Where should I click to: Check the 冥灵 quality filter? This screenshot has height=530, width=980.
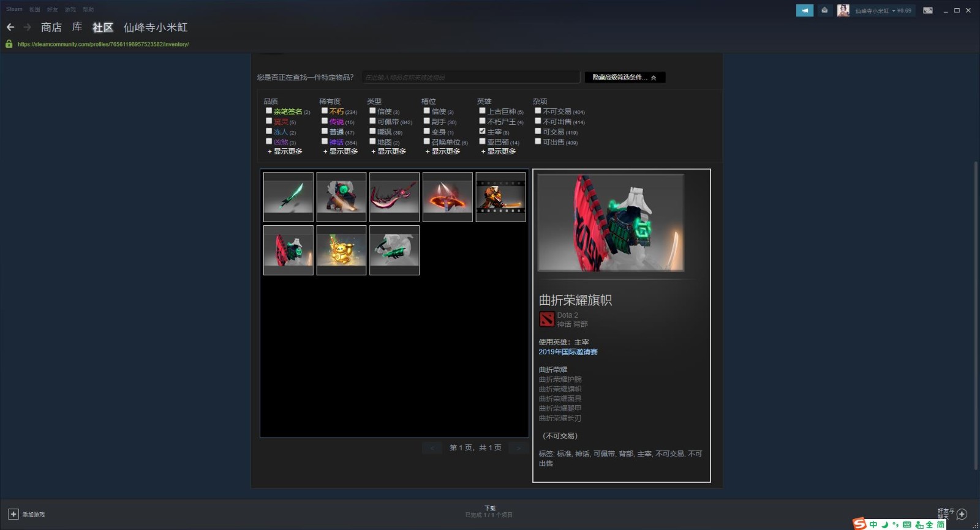(x=269, y=121)
